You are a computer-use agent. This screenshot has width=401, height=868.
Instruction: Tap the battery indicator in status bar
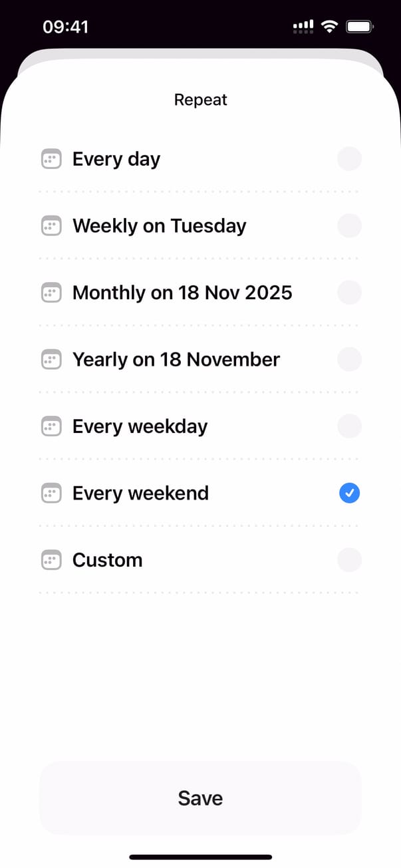point(360,27)
